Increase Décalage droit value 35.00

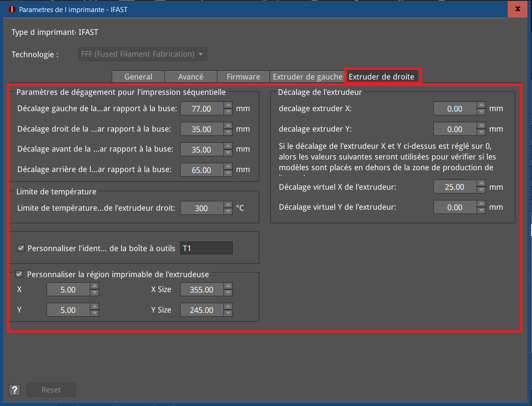pyautogui.click(x=229, y=126)
